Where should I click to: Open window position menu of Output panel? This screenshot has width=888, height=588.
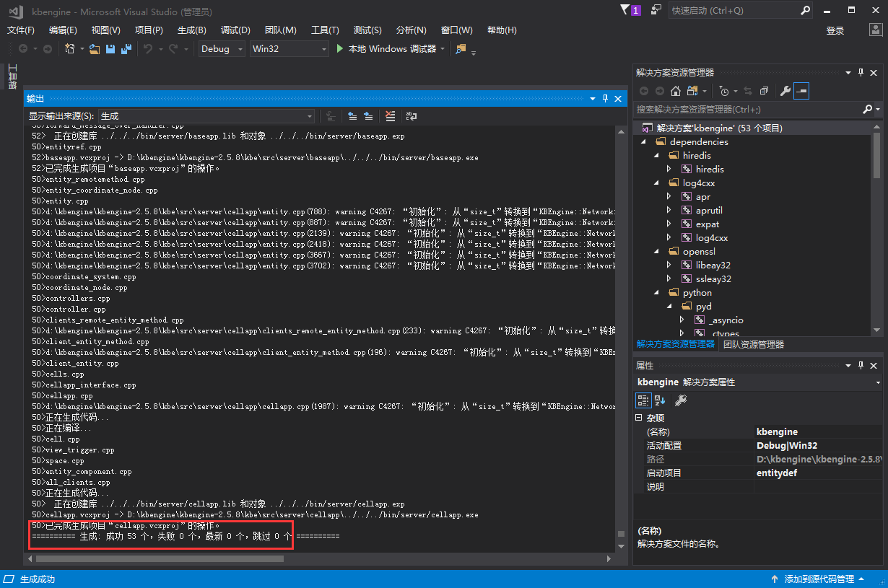(592, 98)
